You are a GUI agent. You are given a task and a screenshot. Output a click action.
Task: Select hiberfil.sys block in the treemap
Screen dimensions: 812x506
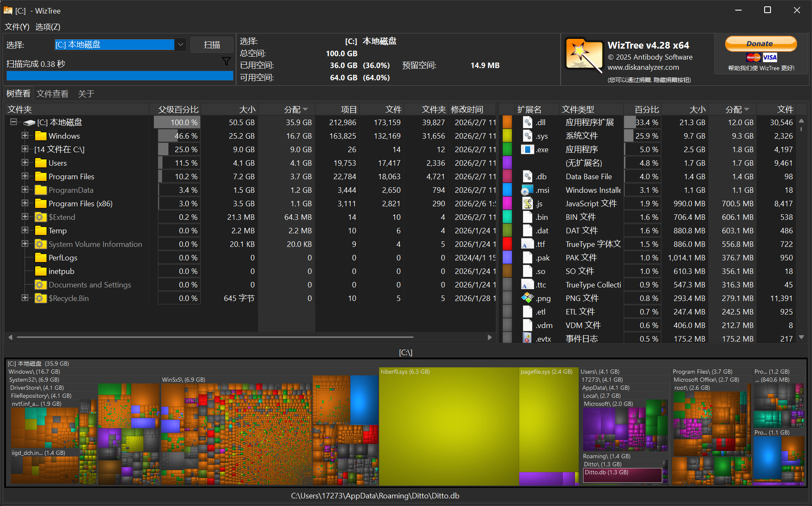[449, 427]
